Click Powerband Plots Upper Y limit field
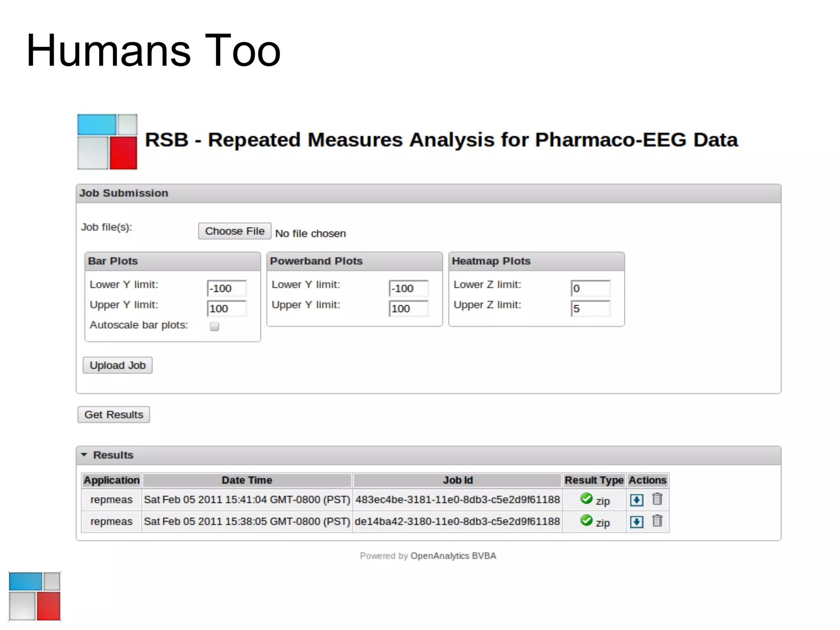Screen dimensions: 840x630 [408, 308]
